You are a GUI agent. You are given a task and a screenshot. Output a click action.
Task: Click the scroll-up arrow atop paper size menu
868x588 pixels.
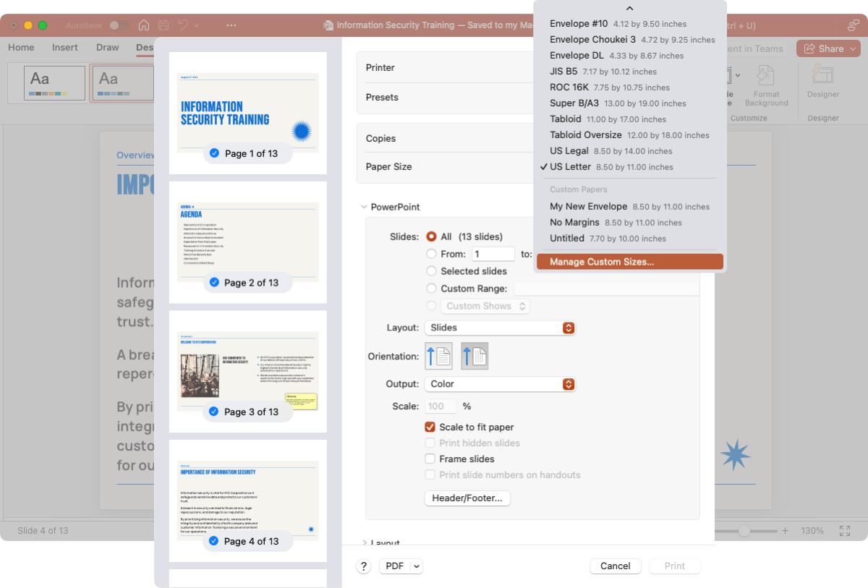pos(629,8)
